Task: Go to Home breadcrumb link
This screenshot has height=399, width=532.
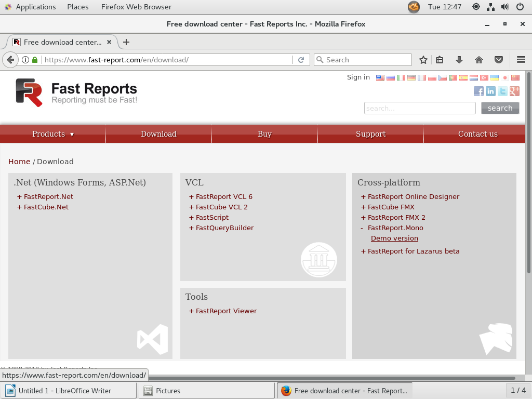Action: (19, 162)
